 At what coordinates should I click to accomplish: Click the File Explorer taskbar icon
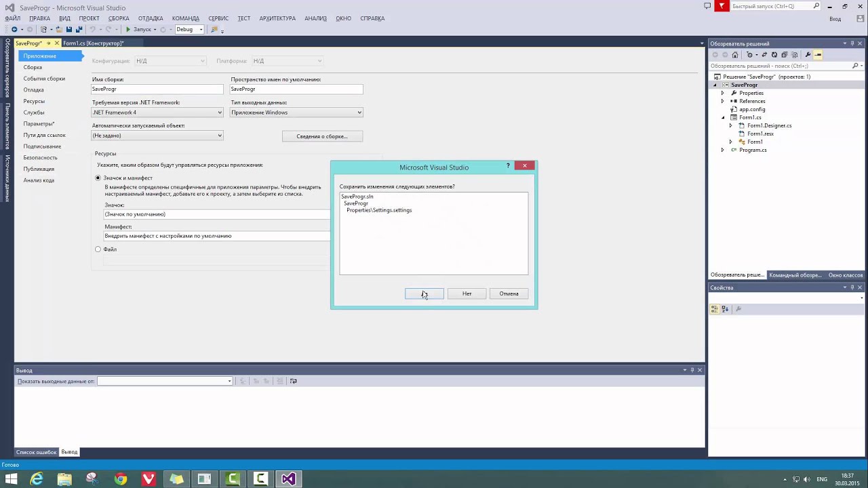coord(64,479)
